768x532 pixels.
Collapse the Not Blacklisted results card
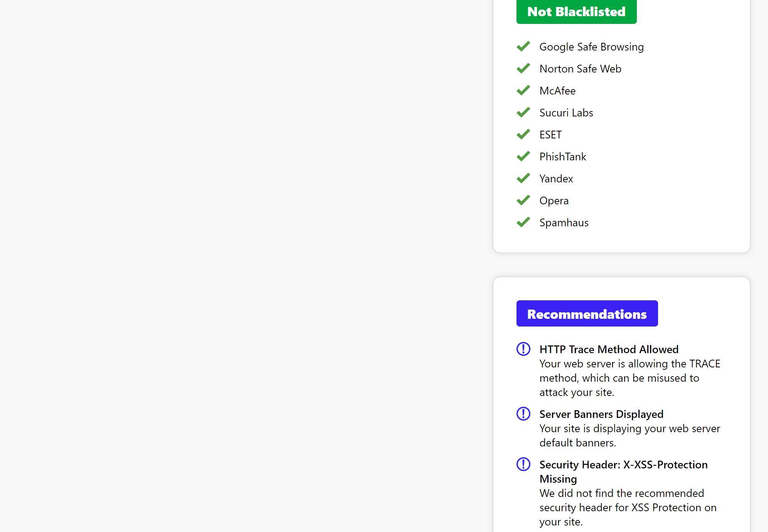576,12
